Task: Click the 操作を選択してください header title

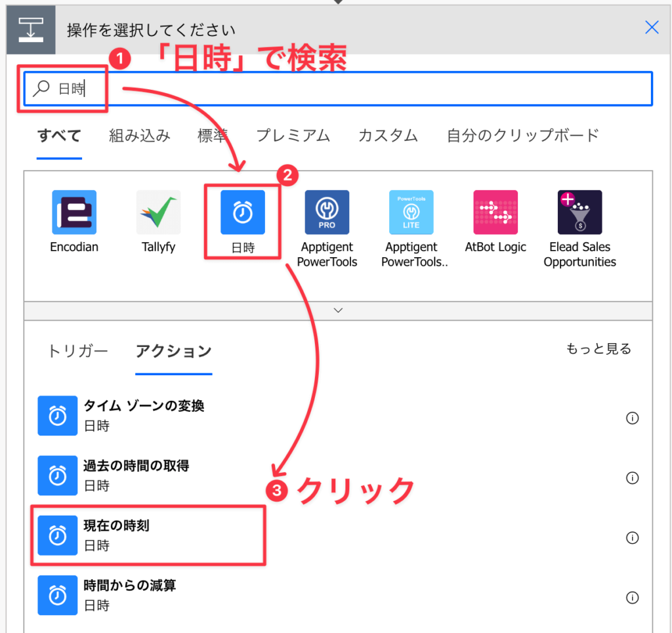Action: [x=152, y=30]
